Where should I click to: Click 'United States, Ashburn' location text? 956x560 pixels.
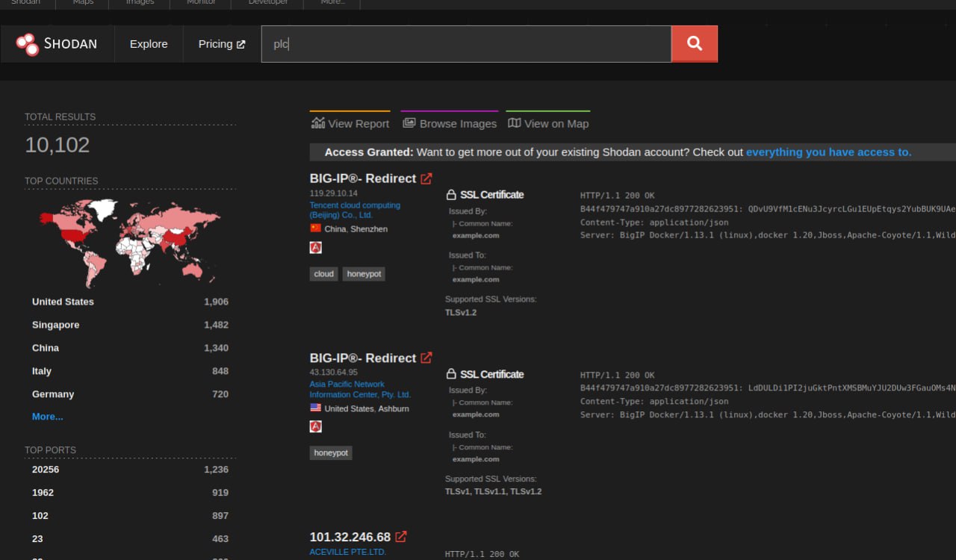pyautogui.click(x=367, y=408)
